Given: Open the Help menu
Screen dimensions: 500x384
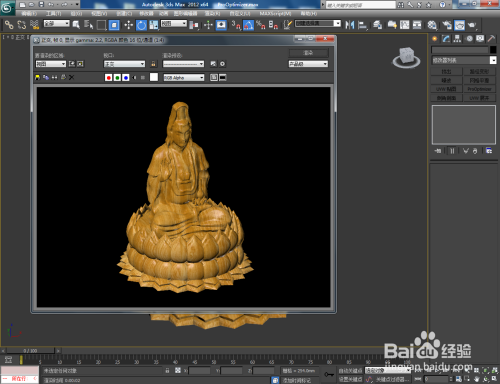Looking at the screenshot, I should click(x=308, y=13).
